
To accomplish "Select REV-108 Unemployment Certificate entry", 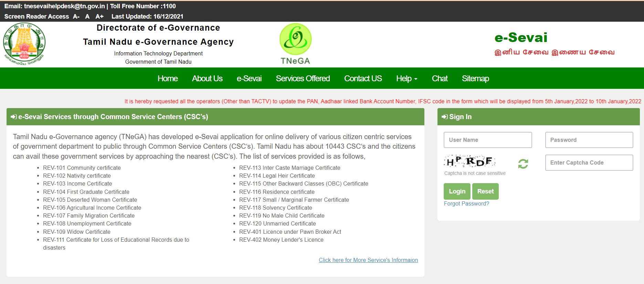I will 87,223.
